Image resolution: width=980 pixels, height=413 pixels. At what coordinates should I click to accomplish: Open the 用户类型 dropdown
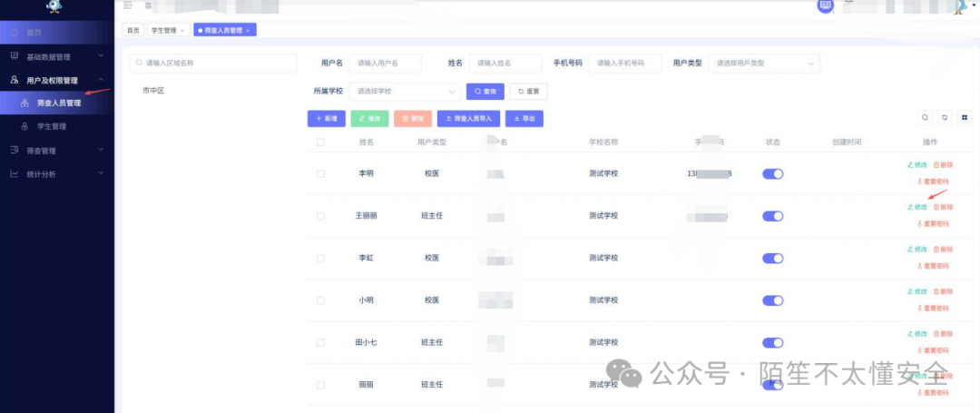(x=764, y=64)
